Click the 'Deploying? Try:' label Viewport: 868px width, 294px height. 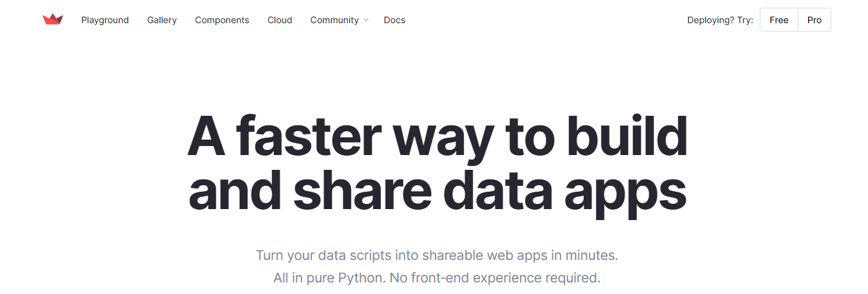tap(720, 20)
